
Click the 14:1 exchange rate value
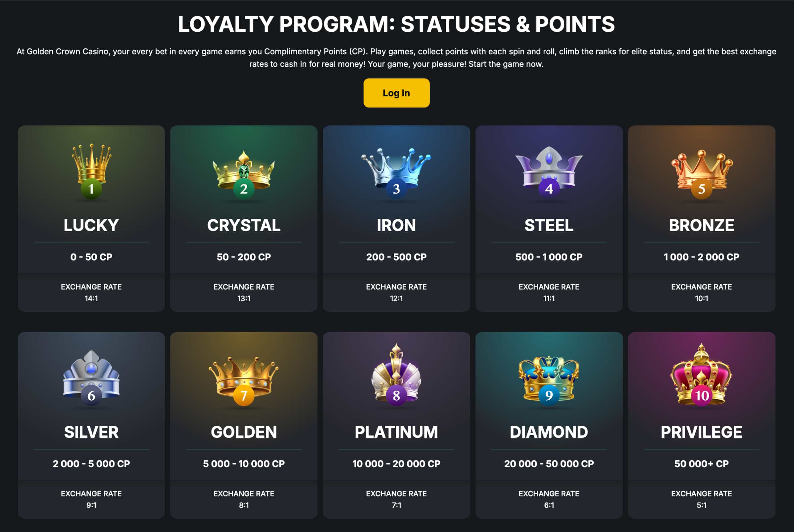[91, 298]
